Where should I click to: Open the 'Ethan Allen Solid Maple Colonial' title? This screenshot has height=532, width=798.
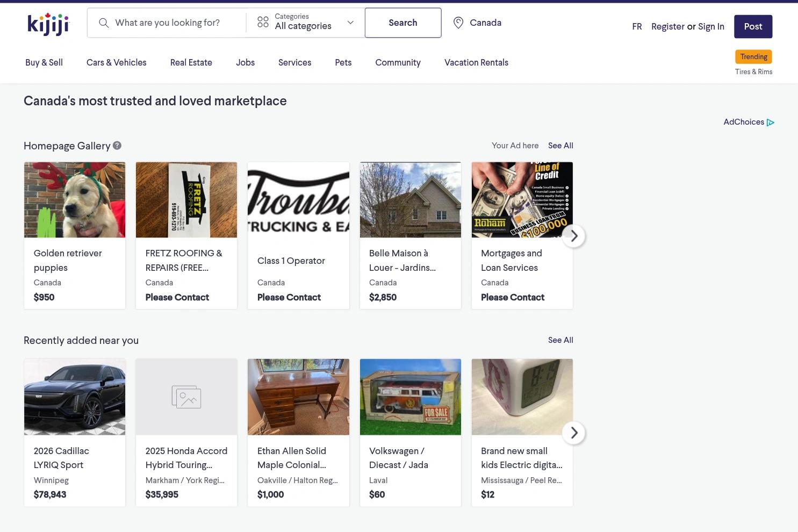point(292,458)
